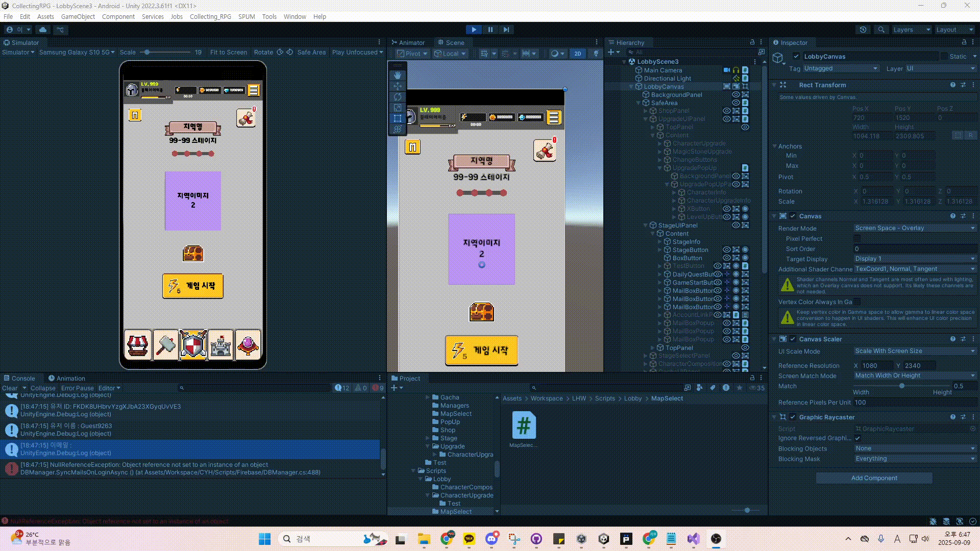Toggle the LobbyCanvas active checkbox
The width and height of the screenshot is (980, 551).
[796, 57]
